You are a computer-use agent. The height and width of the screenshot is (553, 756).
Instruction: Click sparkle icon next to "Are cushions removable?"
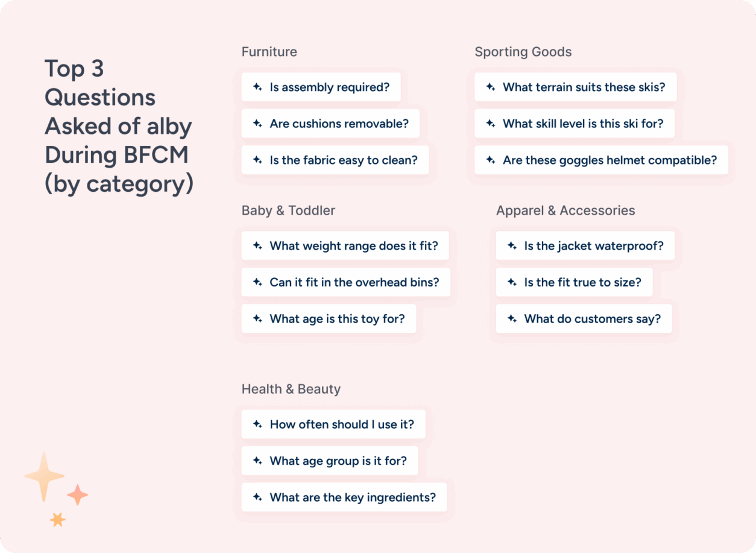pyautogui.click(x=257, y=124)
